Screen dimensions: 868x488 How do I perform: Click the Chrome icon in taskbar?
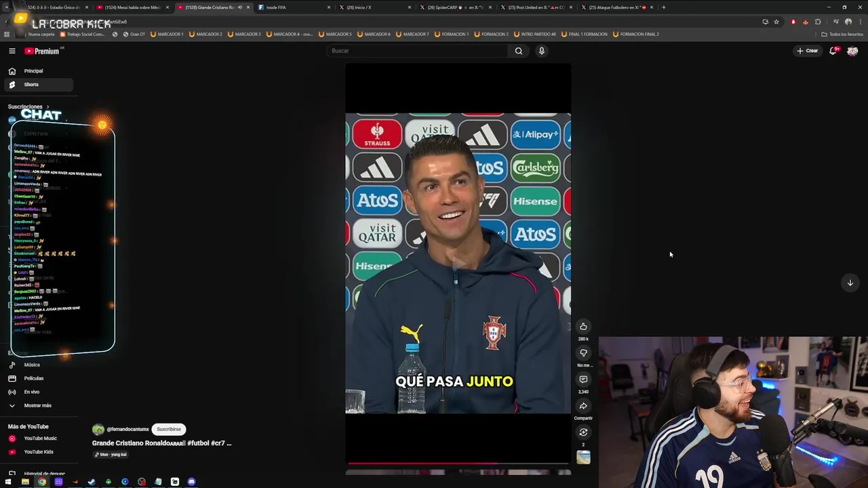pyautogui.click(x=42, y=482)
